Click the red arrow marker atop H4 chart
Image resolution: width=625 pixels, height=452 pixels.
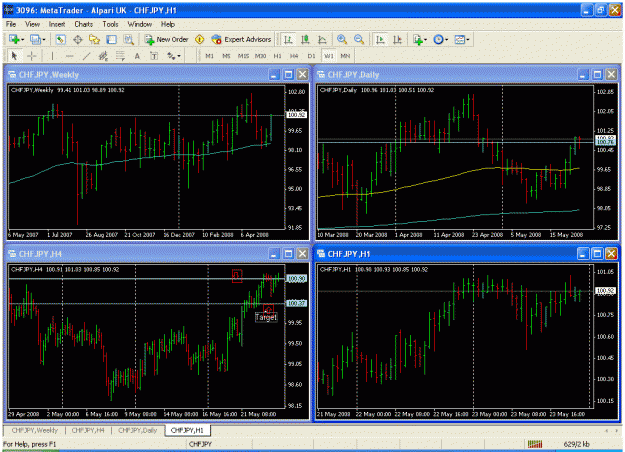click(x=237, y=276)
